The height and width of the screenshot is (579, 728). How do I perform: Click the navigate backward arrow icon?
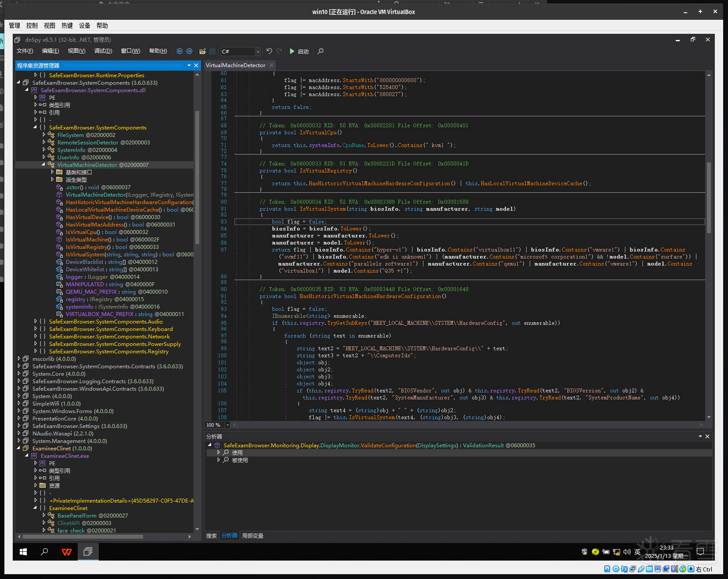[x=179, y=51]
